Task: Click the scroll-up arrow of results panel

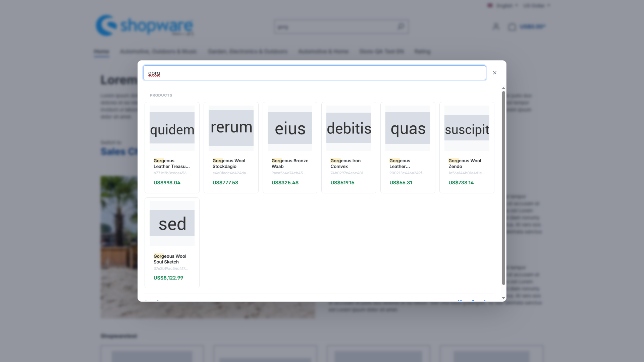Action: [x=503, y=88]
